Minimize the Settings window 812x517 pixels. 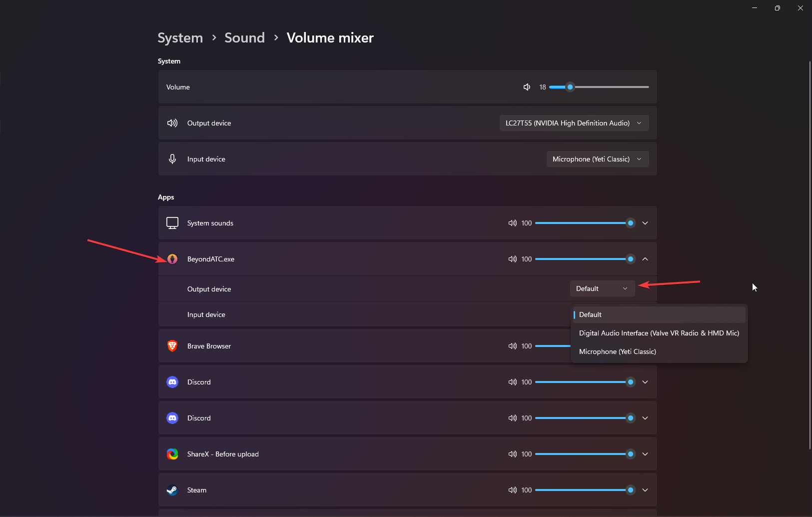pos(755,8)
